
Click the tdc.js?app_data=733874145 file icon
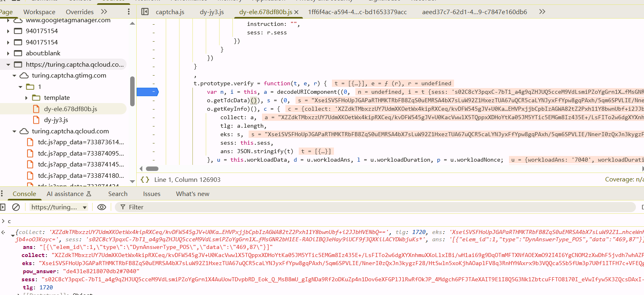[x=30, y=164]
